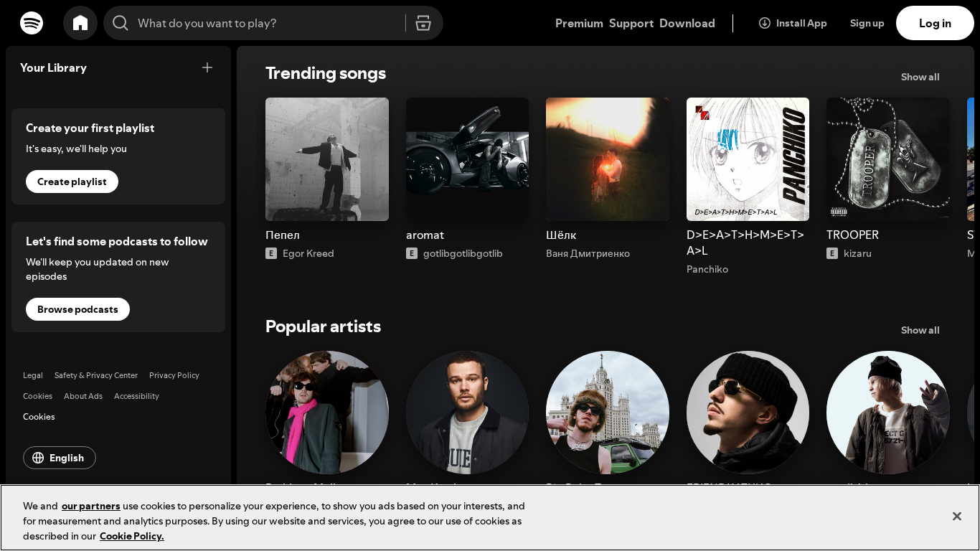Click the song title TROOPER
Viewport: 980px width, 551px height.
coord(852,235)
